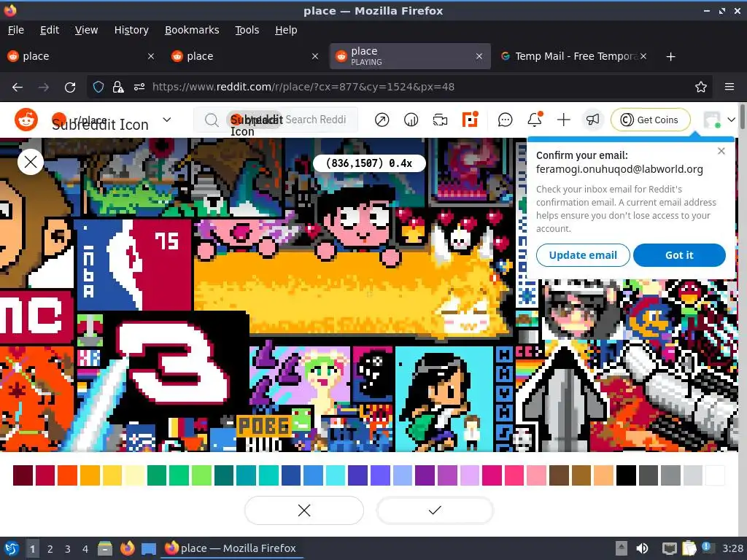Click the volume speaker tray icon
This screenshot has height=560, width=747.
642,548
